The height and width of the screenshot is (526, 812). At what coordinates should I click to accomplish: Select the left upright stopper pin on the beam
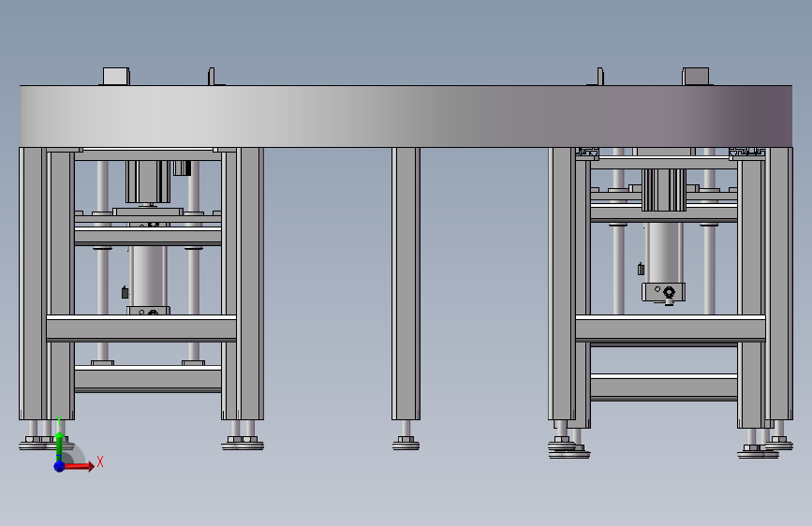(212, 77)
